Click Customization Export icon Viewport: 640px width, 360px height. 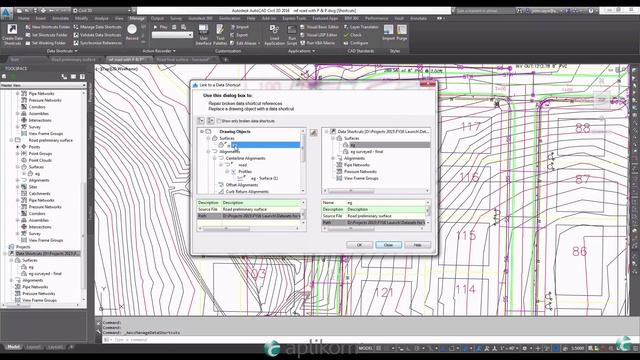click(x=239, y=35)
